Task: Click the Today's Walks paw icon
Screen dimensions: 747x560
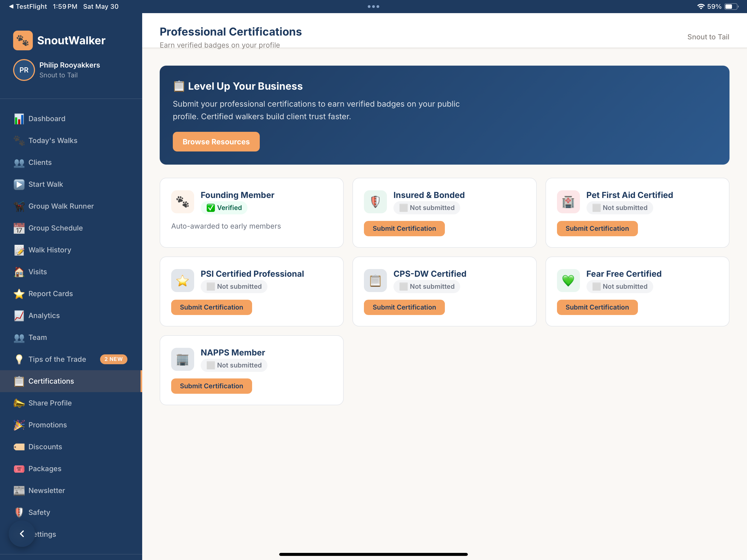Action: coord(19,141)
